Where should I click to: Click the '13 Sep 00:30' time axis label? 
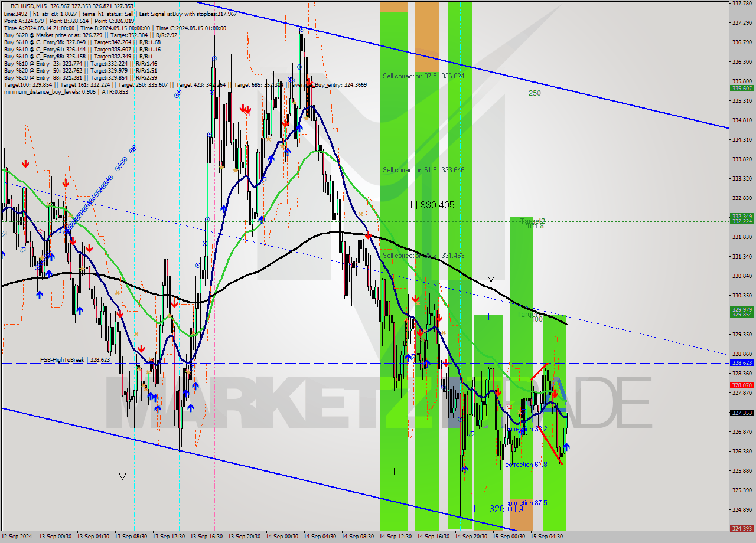55,537
